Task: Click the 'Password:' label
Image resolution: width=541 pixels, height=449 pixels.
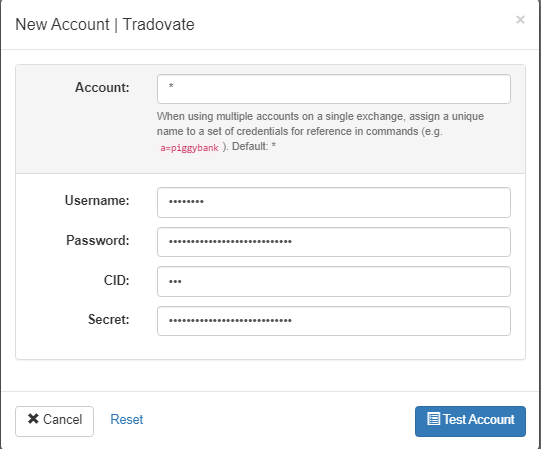Action: tap(98, 240)
